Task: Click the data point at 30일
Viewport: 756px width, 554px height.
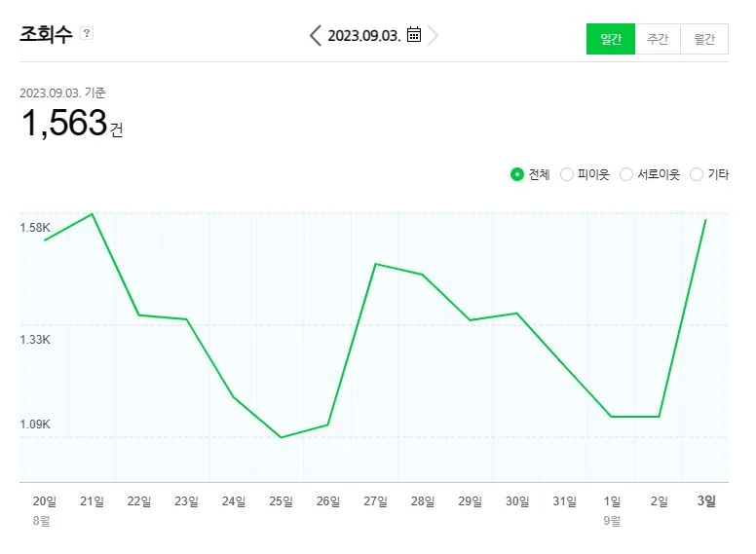Action: 516,314
